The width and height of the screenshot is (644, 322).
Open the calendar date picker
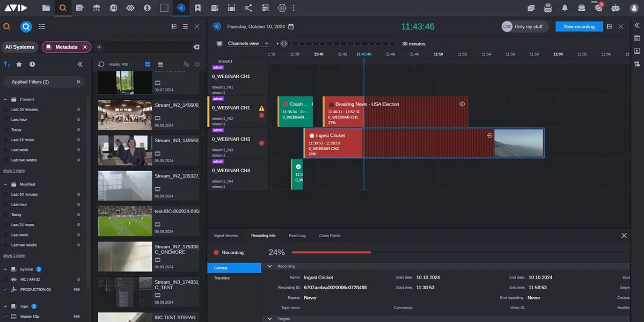[291, 26]
